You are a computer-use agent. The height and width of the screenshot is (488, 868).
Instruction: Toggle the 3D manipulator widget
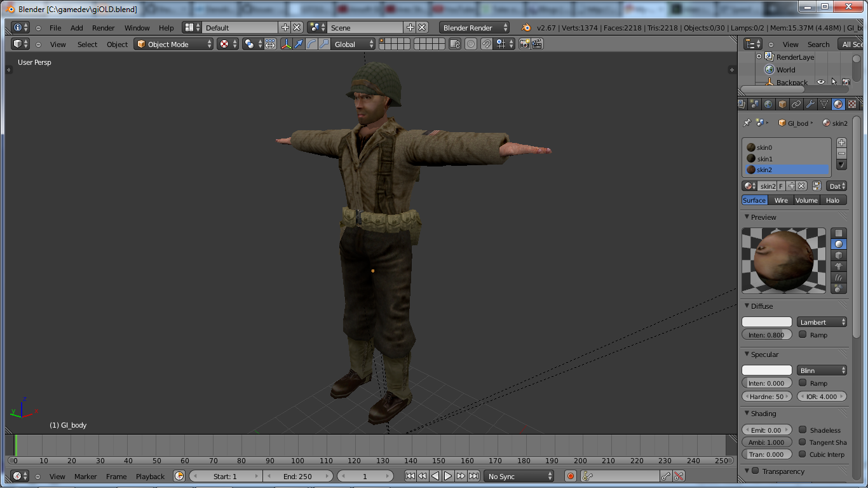[x=287, y=44]
